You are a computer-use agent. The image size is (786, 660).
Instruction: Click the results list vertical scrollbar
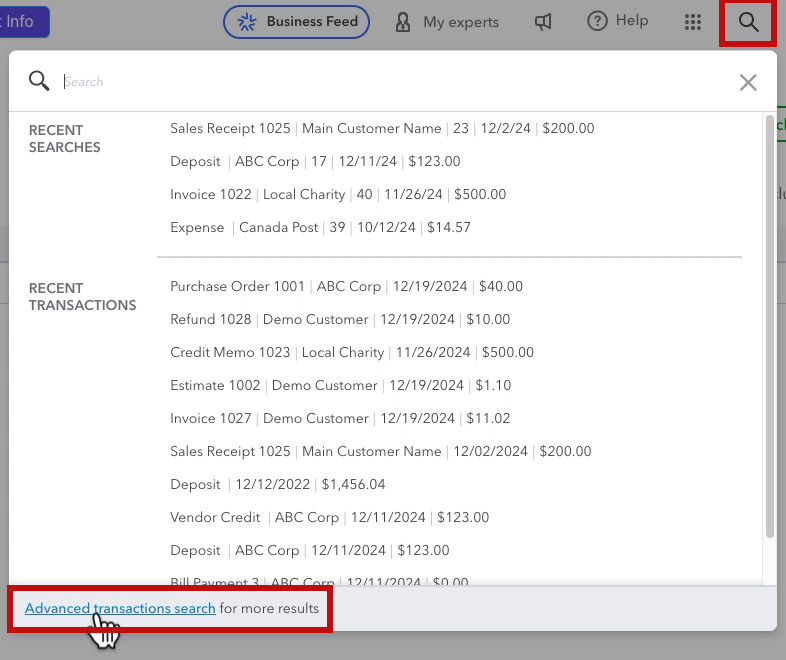click(769, 327)
